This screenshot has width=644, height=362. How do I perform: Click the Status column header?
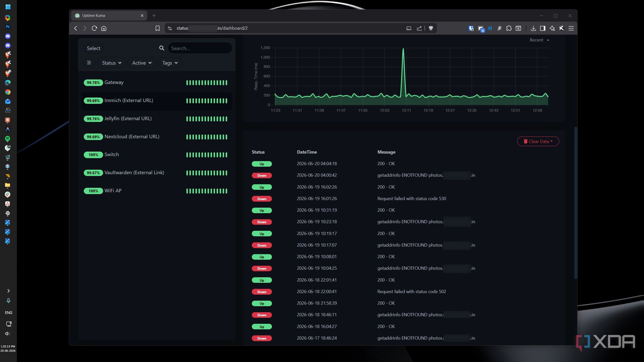coord(258,152)
